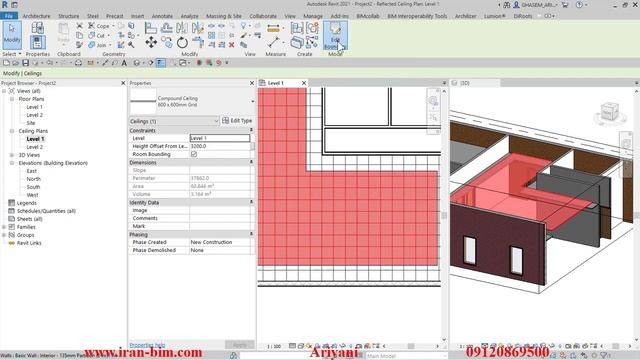The width and height of the screenshot is (640, 360).
Task: Collapse the Floor Plans tree node
Action: tap(12, 99)
